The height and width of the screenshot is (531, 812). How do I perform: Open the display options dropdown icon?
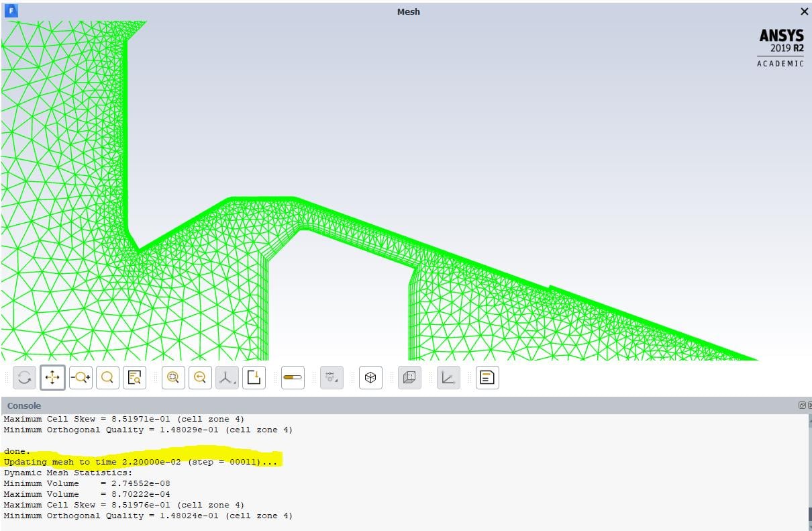tap(332, 378)
